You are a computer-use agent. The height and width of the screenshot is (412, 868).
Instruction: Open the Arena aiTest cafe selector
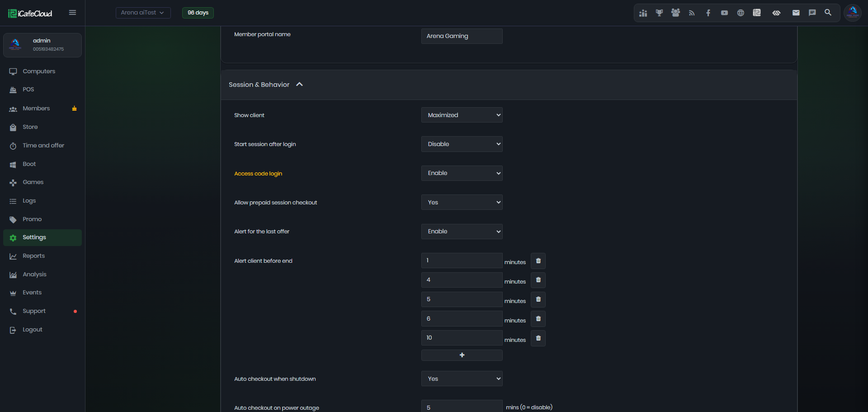click(x=143, y=13)
